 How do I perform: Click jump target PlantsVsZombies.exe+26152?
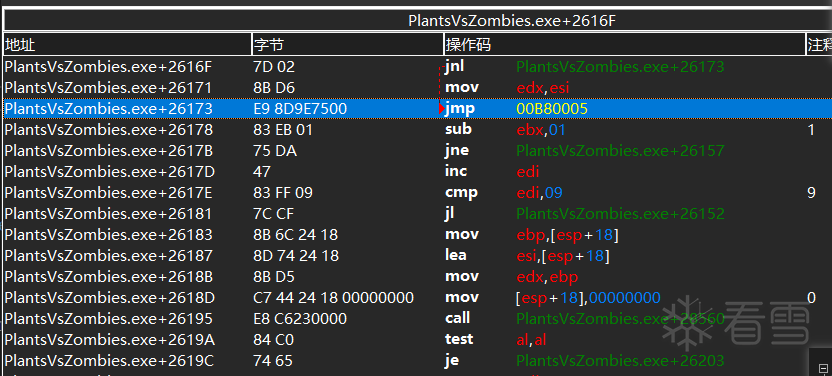620,214
